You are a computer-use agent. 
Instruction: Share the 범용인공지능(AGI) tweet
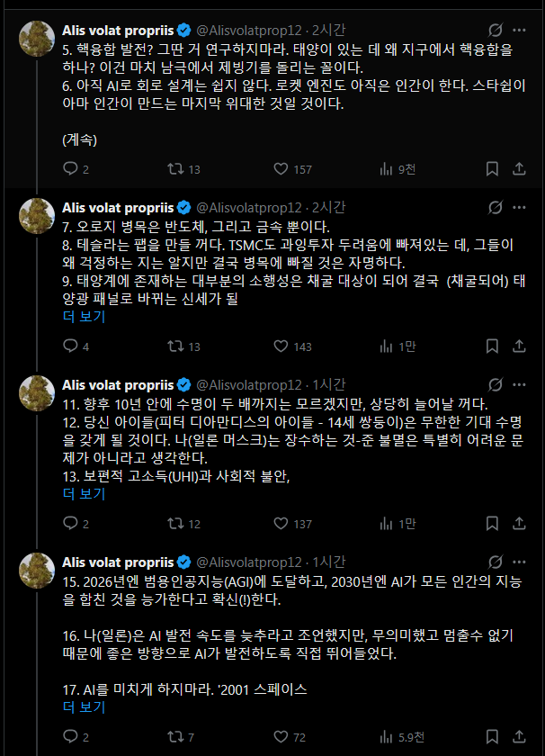519,737
